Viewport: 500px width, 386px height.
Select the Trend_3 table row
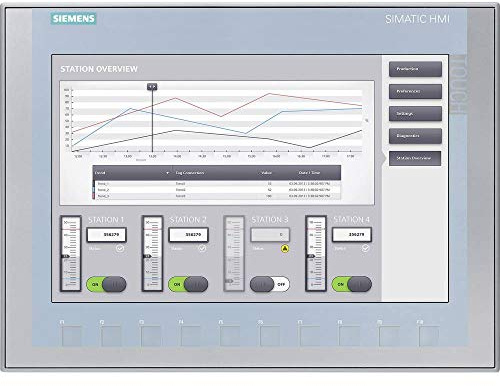[217, 196]
